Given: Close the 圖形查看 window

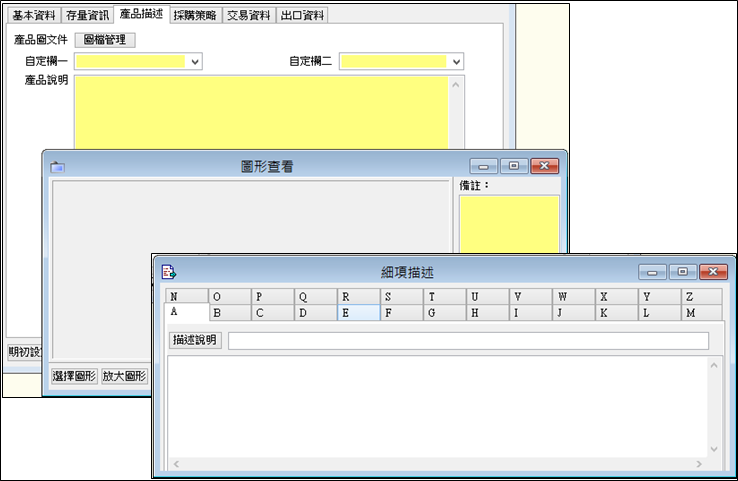Looking at the screenshot, I should 544,166.
